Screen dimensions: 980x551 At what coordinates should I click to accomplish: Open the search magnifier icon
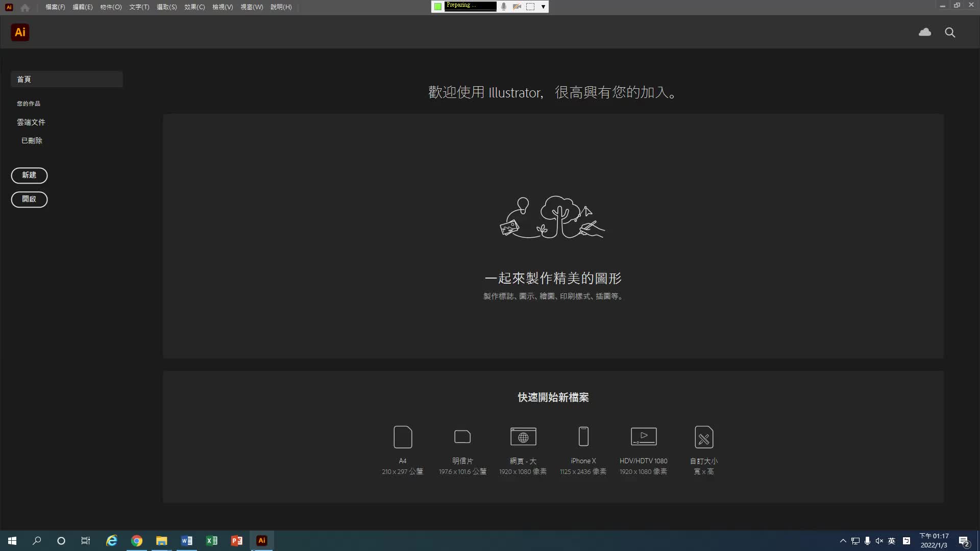(950, 33)
